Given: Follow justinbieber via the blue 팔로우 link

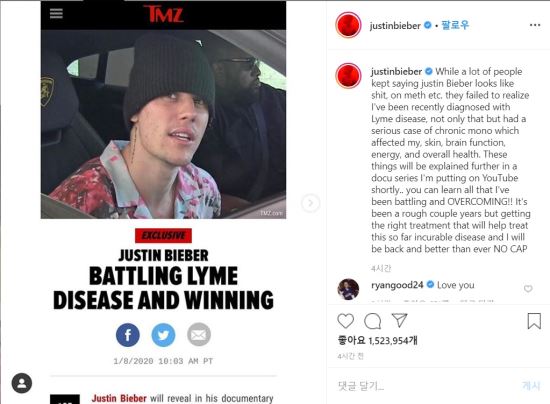Looking at the screenshot, I should [455, 25].
